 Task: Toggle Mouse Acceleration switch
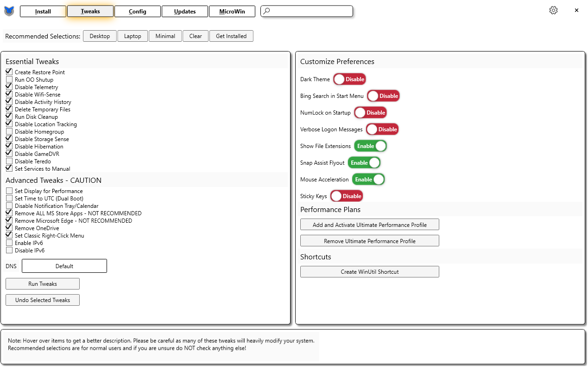pyautogui.click(x=368, y=180)
